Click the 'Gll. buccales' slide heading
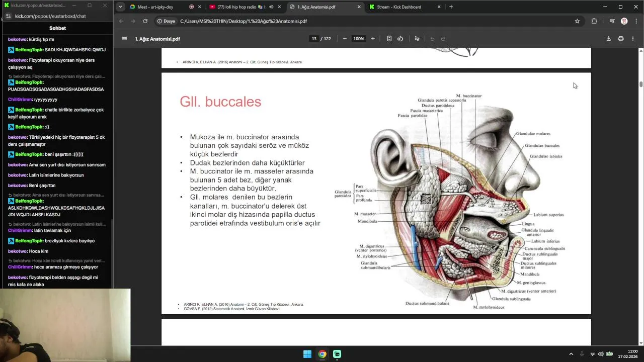Image resolution: width=644 pixels, height=362 pixels. point(220,102)
